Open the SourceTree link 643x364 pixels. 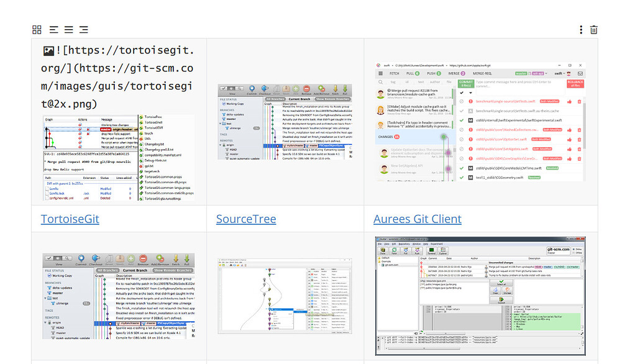click(246, 219)
